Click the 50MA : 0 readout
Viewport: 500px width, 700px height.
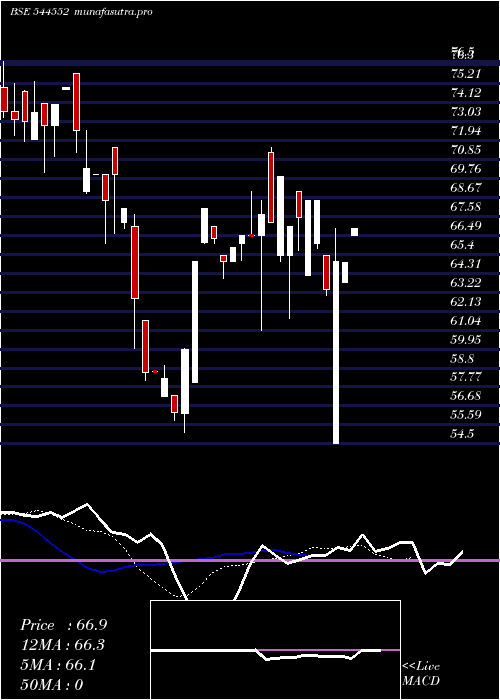[x=52, y=684]
